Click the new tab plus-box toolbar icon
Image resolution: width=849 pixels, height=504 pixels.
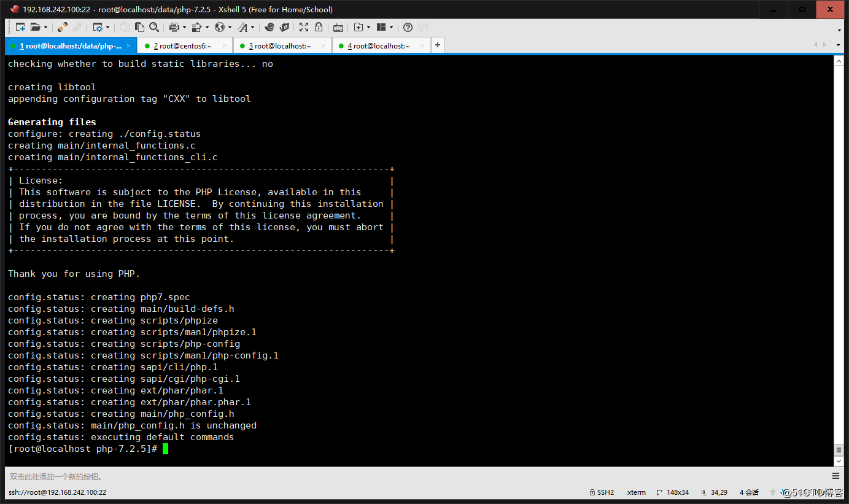[x=359, y=27]
